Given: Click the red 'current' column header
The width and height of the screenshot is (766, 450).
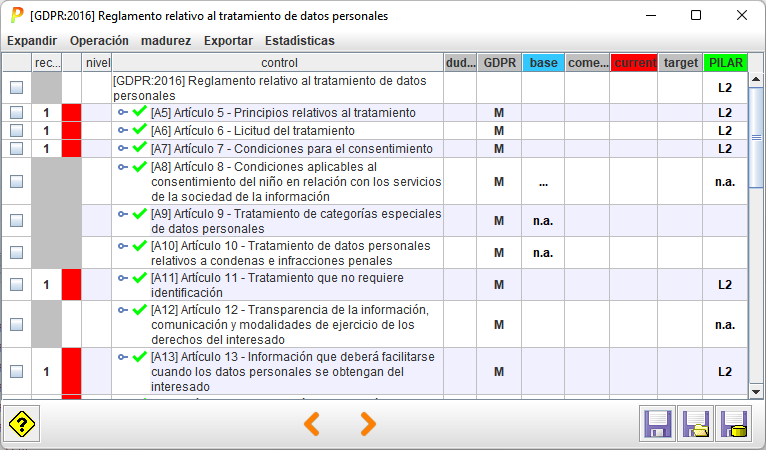Looking at the screenshot, I should [634, 63].
